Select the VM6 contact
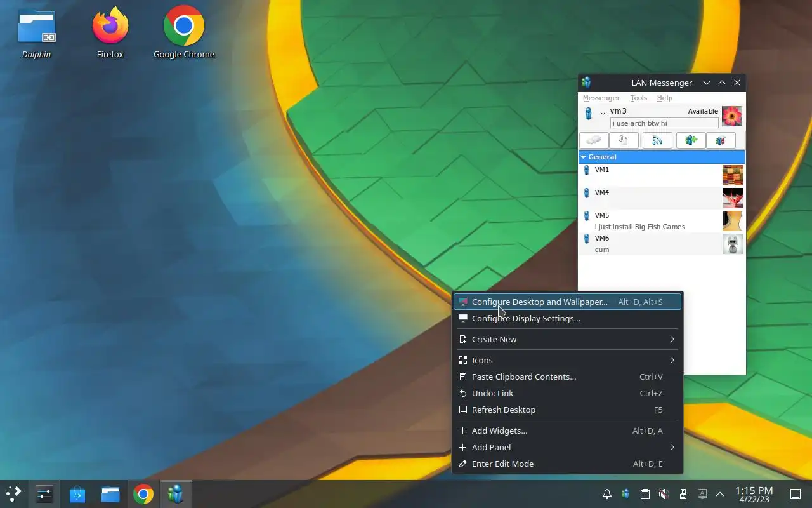812x508 pixels. point(662,244)
